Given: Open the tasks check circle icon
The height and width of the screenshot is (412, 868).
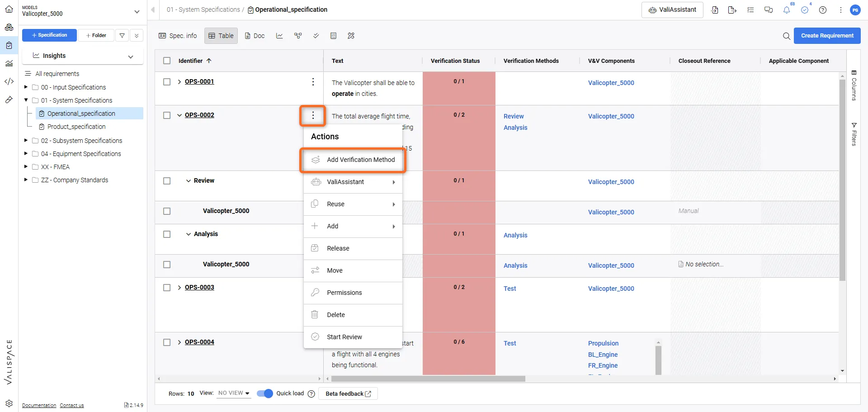Looking at the screenshot, I should tap(805, 10).
